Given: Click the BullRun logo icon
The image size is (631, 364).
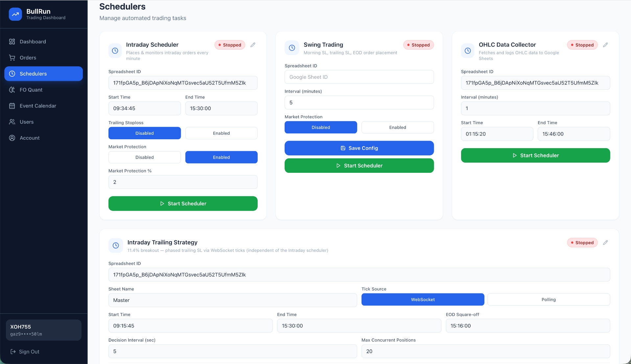Looking at the screenshot, I should point(15,14).
